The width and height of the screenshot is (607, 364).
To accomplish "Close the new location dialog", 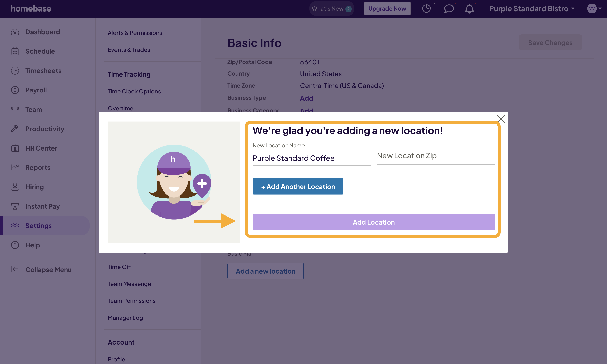I will pyautogui.click(x=501, y=119).
